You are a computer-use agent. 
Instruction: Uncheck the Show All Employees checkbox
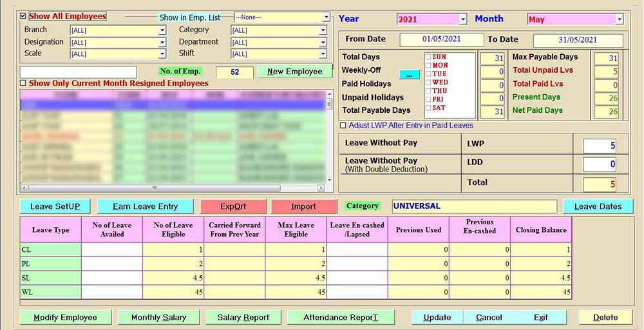(23, 16)
